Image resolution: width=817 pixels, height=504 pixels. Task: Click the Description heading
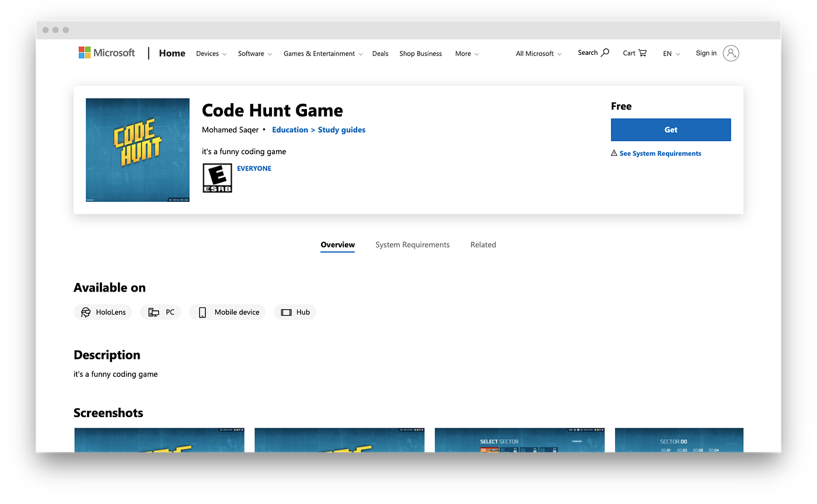(x=107, y=355)
